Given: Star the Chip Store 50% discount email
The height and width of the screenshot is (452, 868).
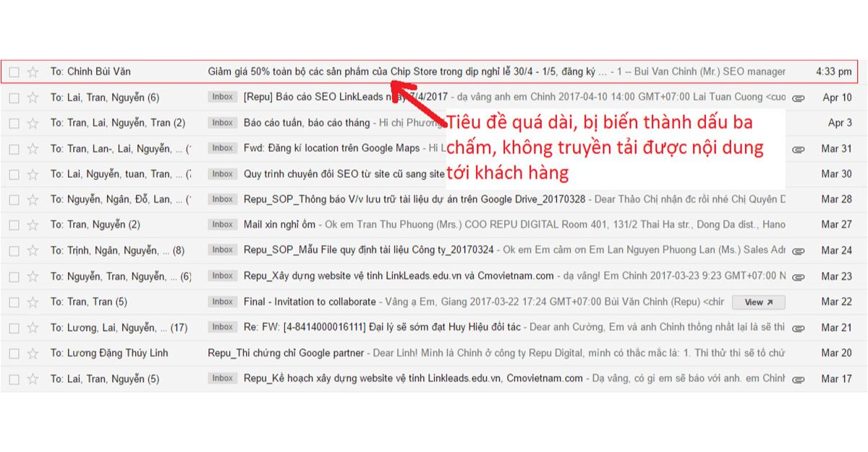Looking at the screenshot, I should (33, 72).
